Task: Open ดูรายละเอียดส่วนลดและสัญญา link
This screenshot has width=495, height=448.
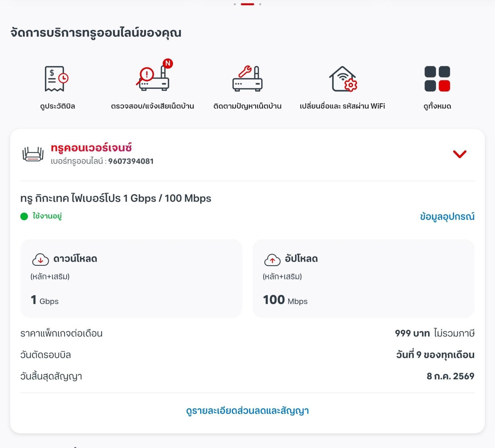Action: point(247,411)
